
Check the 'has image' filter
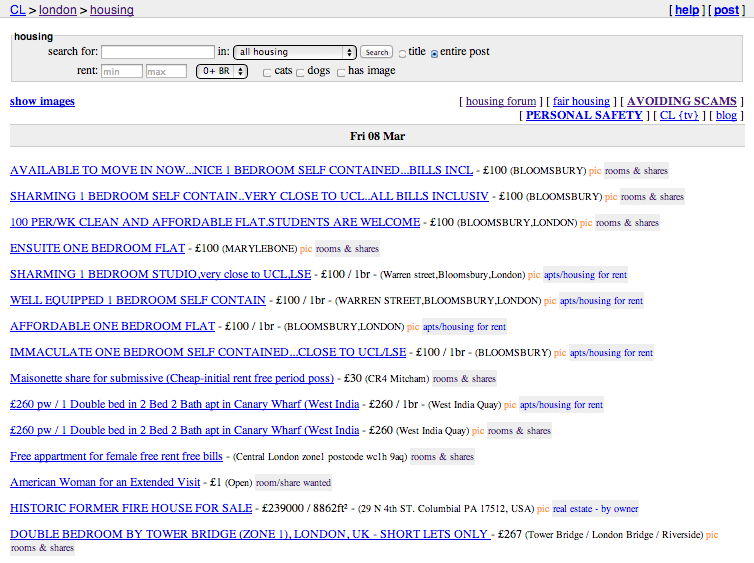(x=341, y=72)
